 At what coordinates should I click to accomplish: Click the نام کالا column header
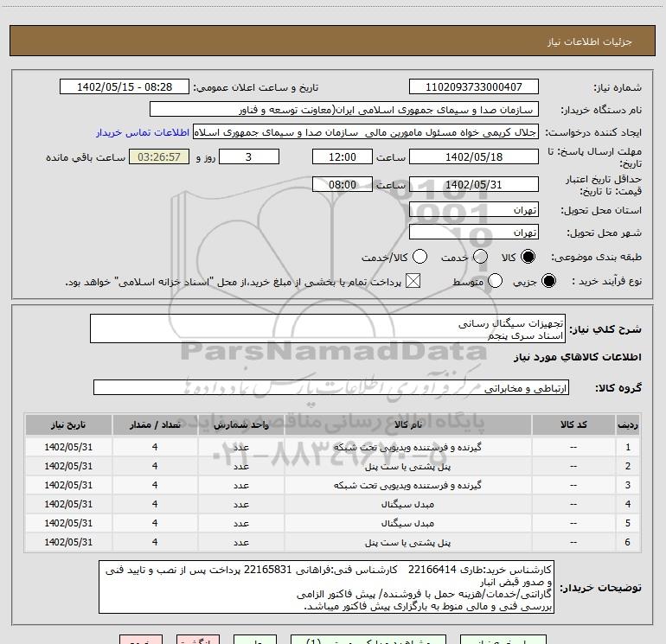407,425
